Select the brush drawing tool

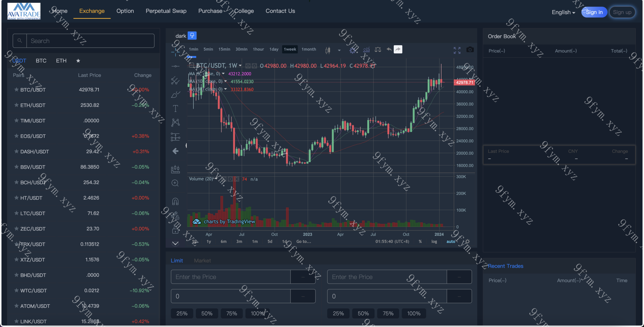click(x=175, y=95)
